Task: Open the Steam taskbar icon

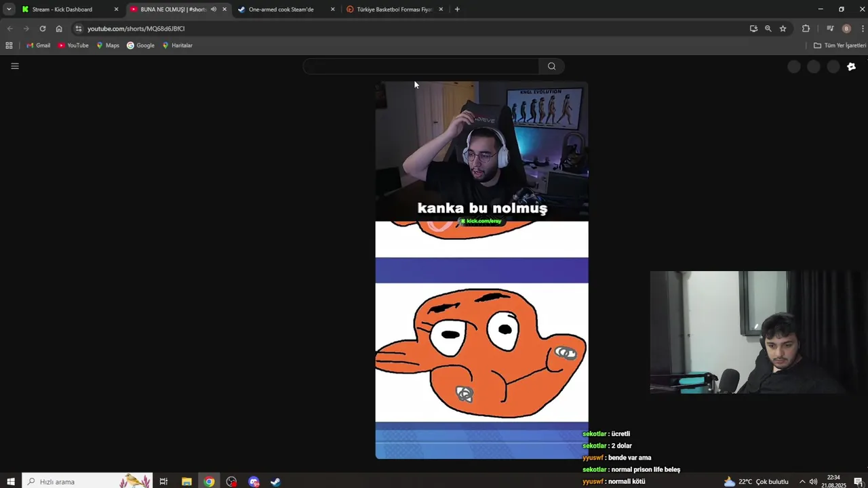Action: (x=275, y=481)
